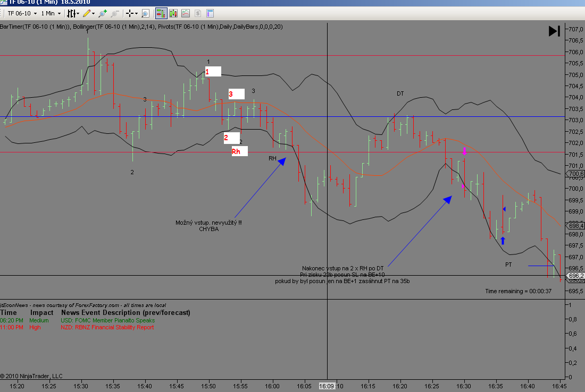The height and width of the screenshot is (392, 585).
Task: Click the High impact label in news
Action: click(35, 328)
